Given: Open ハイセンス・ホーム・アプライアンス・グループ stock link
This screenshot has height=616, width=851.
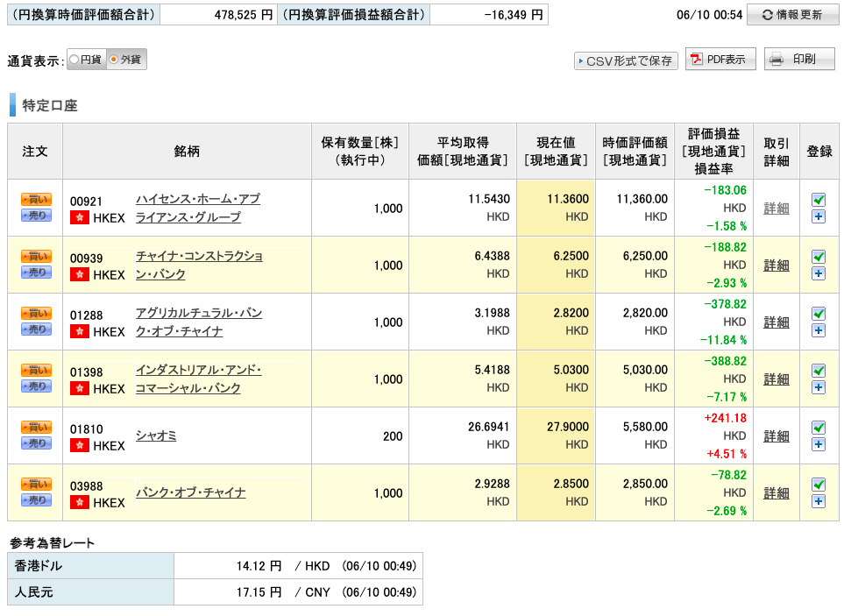Looking at the screenshot, I should coord(198,208).
